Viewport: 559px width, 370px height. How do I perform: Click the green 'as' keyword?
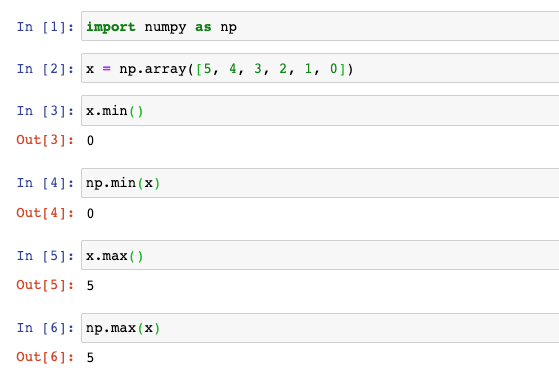[x=203, y=27]
